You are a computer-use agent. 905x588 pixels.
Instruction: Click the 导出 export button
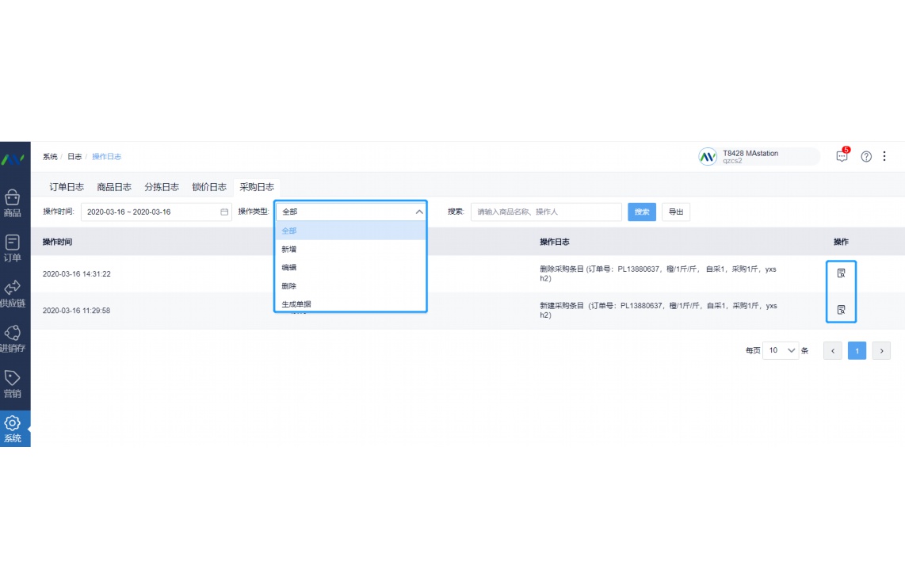675,212
